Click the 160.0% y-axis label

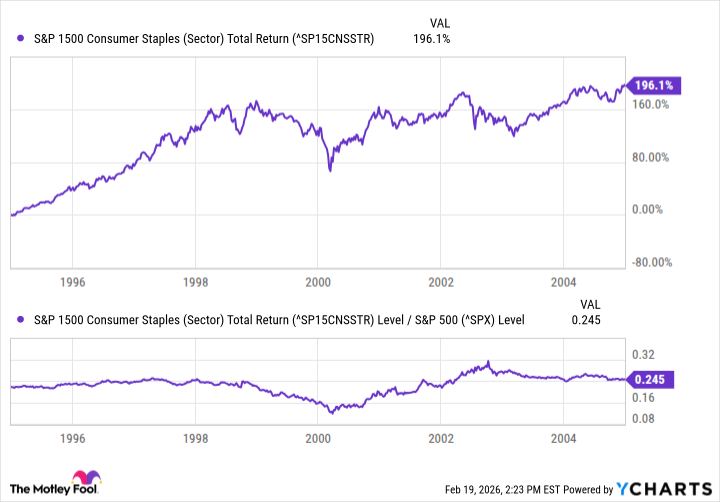tap(651, 104)
